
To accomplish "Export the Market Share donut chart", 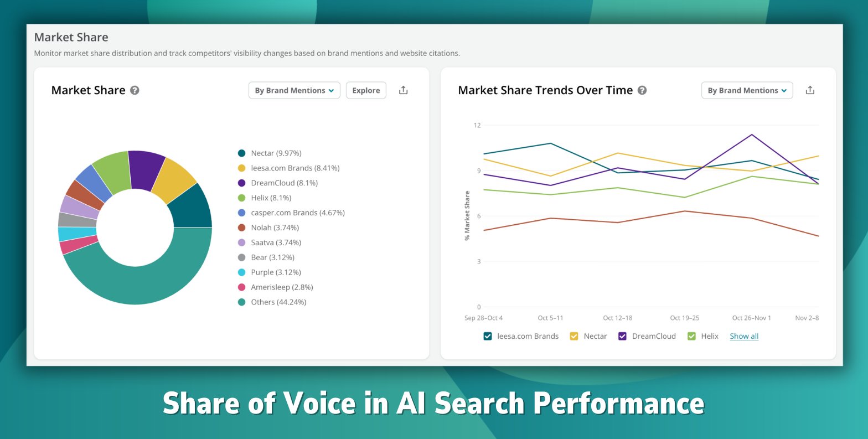I will point(404,90).
